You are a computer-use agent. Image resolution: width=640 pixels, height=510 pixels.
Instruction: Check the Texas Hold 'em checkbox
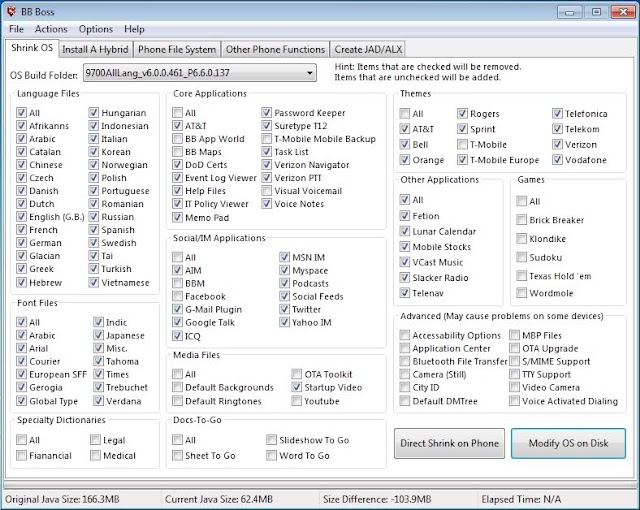coord(521,276)
